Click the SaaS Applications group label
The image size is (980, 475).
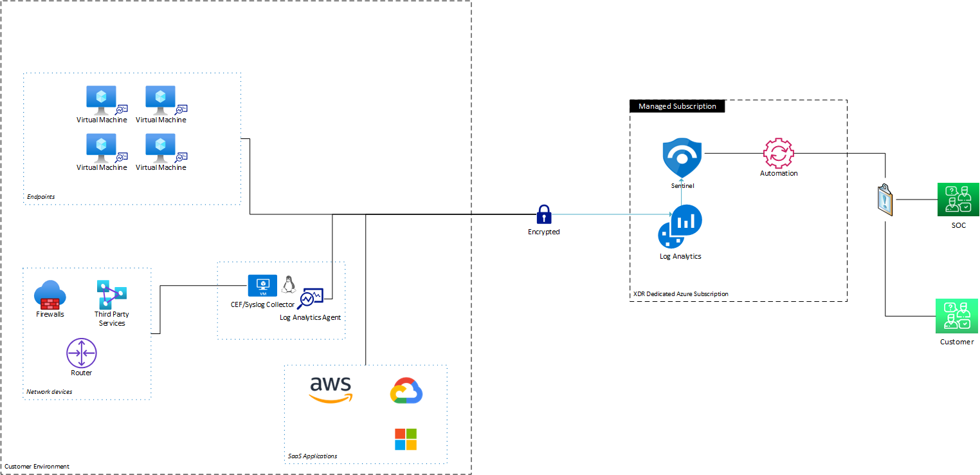tap(311, 456)
